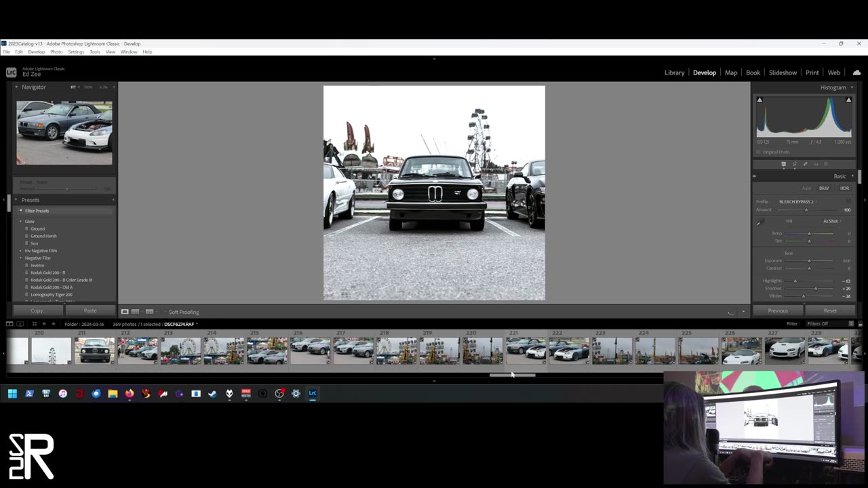868x488 pixels.
Task: Go back with the filmstrip left arrow
Action: click(x=44, y=324)
